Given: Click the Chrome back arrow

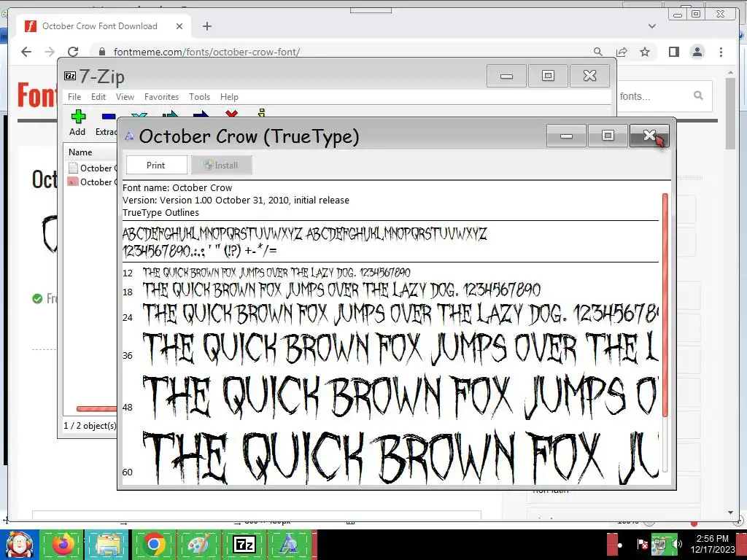Looking at the screenshot, I should (x=26, y=52).
